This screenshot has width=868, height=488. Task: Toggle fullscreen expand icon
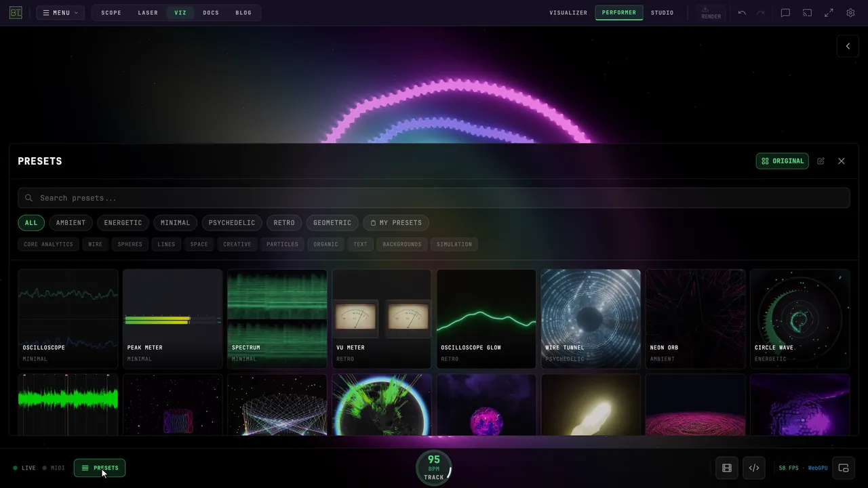(829, 13)
